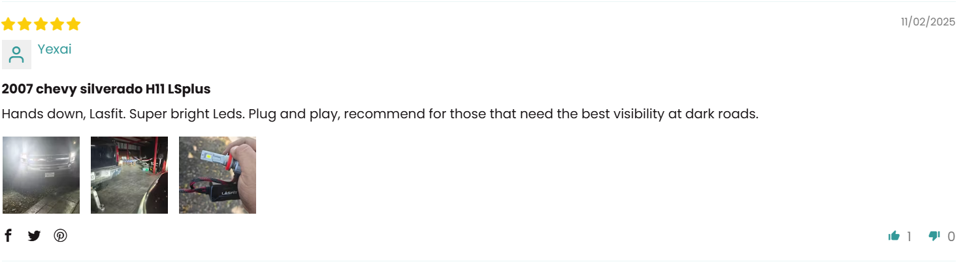This screenshot has height=264, width=980.
Task: Click the reviewer avatar icon beside Yexai
Action: (16, 54)
